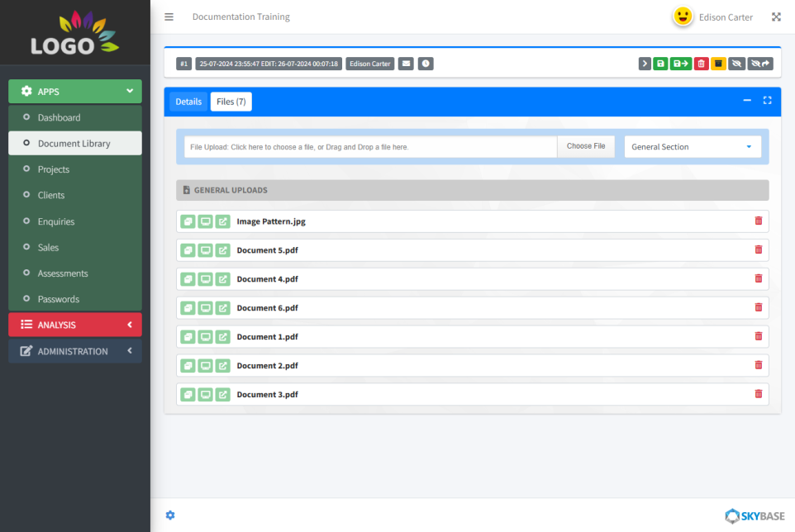Click the GENERAL UPLOADS section header
Image resolution: width=795 pixels, height=532 pixels.
[x=473, y=190]
